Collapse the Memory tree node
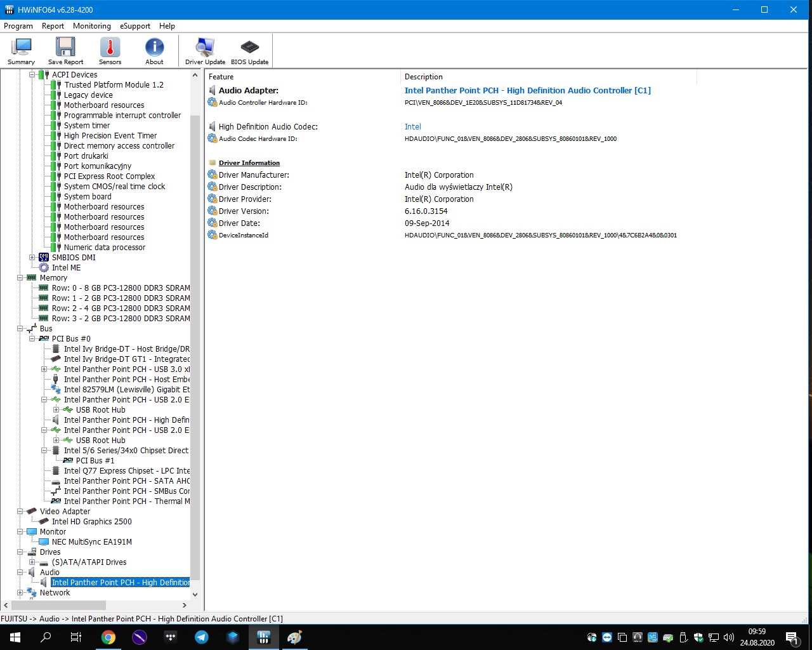Viewport: 812px width, 650px height. click(x=20, y=278)
